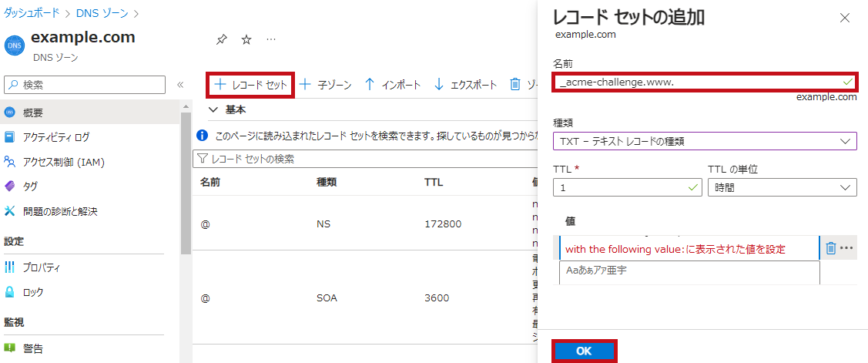This screenshot has width=868, height=363.
Task: Open the 種類 TXT record type dropdown
Action: 705,141
